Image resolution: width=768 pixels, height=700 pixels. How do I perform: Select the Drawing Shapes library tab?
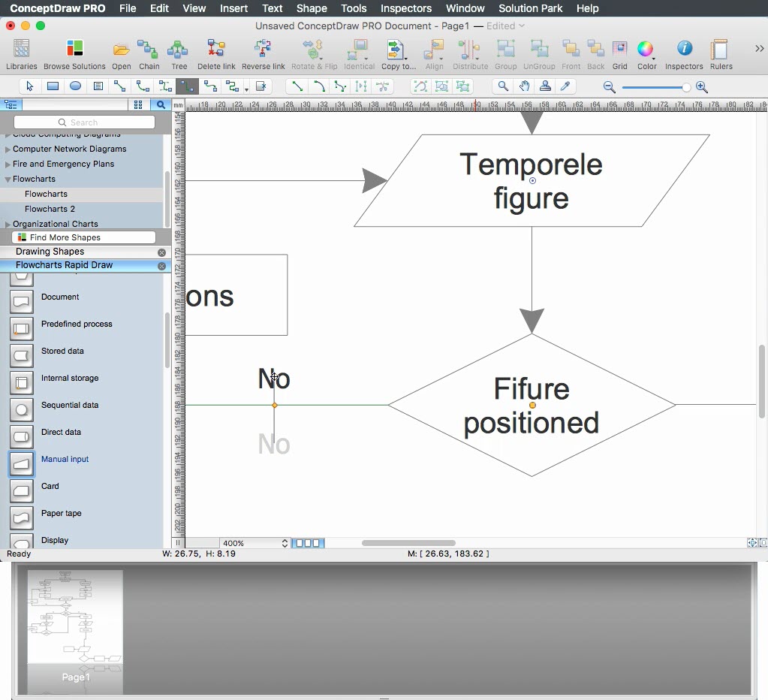[x=50, y=252]
